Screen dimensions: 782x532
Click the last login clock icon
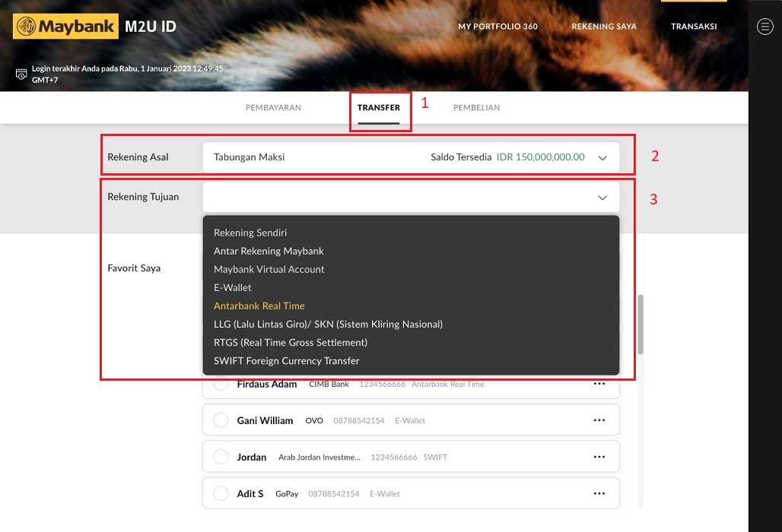(21, 74)
